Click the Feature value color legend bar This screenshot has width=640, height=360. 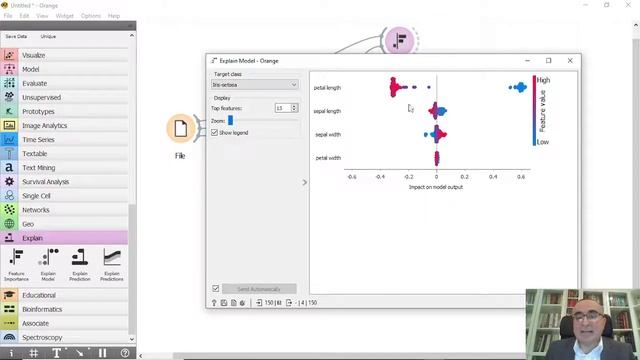pos(534,111)
